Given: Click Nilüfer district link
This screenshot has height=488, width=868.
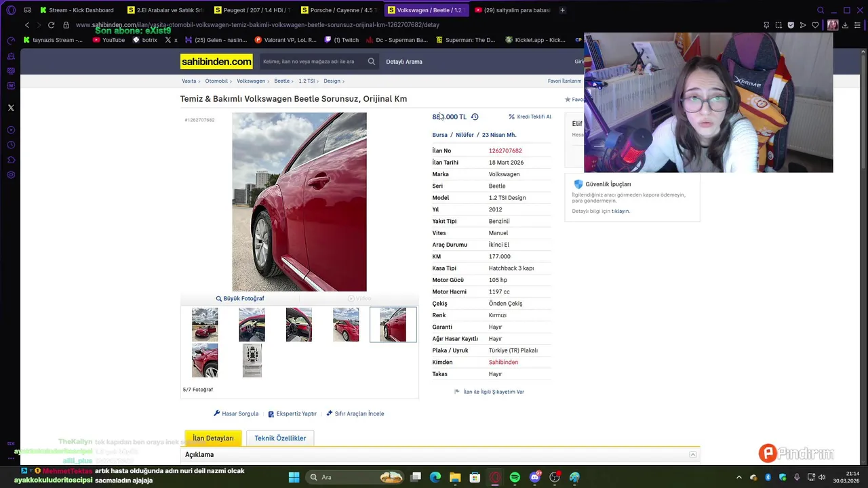Looking at the screenshot, I should pos(465,135).
